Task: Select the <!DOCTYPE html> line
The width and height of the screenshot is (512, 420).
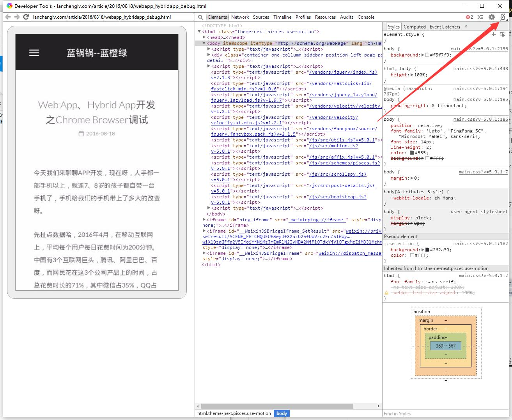Action: (x=222, y=26)
